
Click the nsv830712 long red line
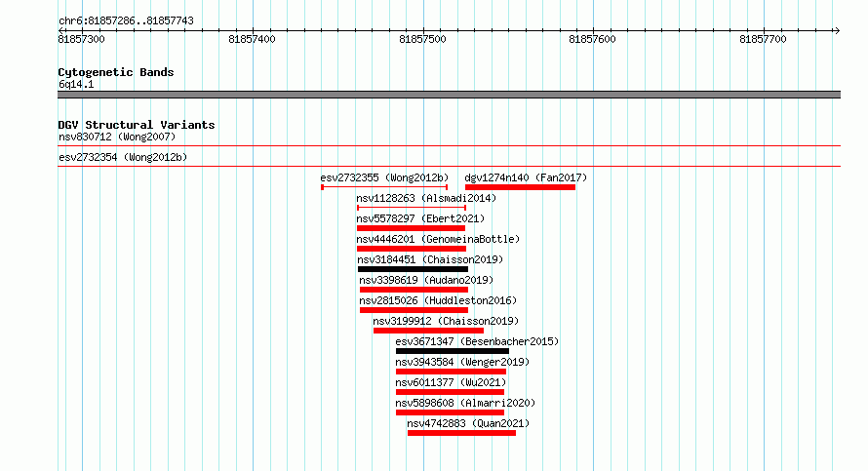[x=449, y=146]
